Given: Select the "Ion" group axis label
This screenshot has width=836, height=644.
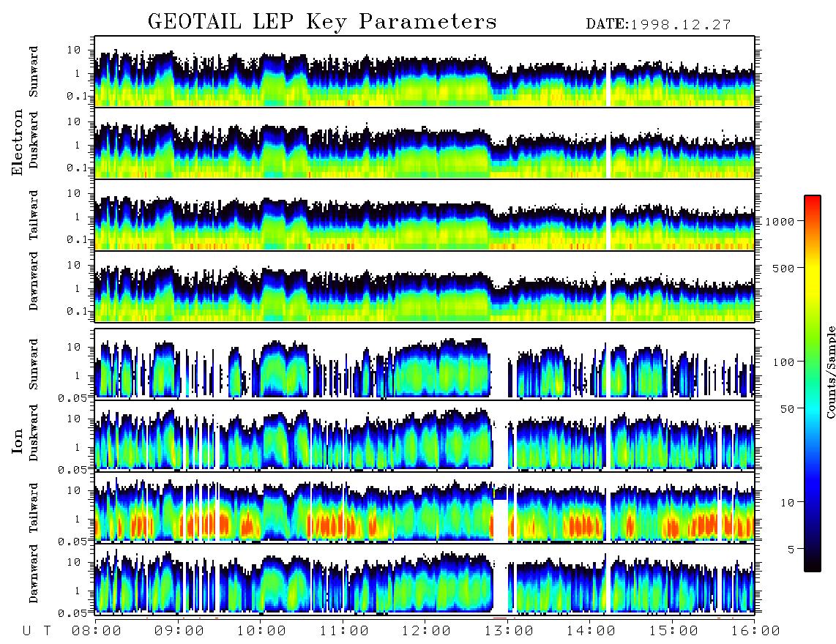Looking at the screenshot, I should coord(17,441).
